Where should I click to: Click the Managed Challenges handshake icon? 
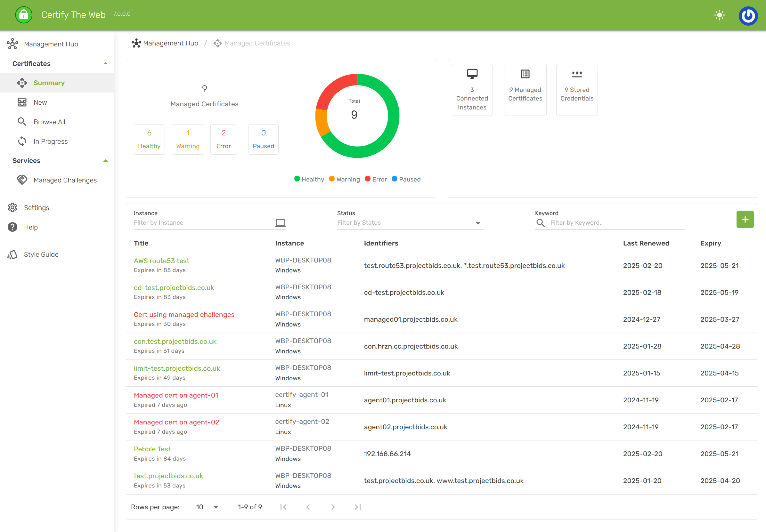[x=22, y=180]
